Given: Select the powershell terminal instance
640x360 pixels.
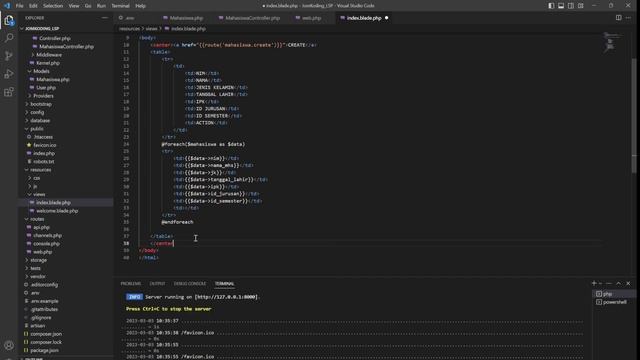Looking at the screenshot, I should pyautogui.click(x=613, y=302).
